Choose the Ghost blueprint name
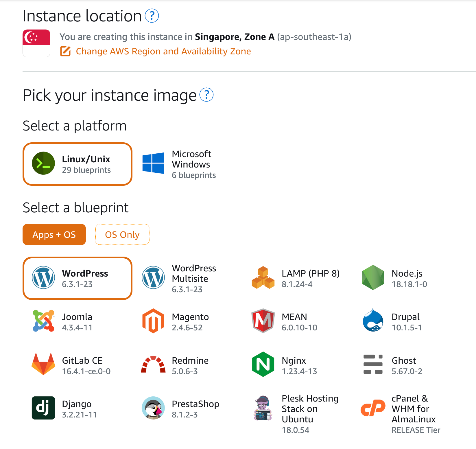Viewport: 476px width, 449px height. pyautogui.click(x=404, y=360)
